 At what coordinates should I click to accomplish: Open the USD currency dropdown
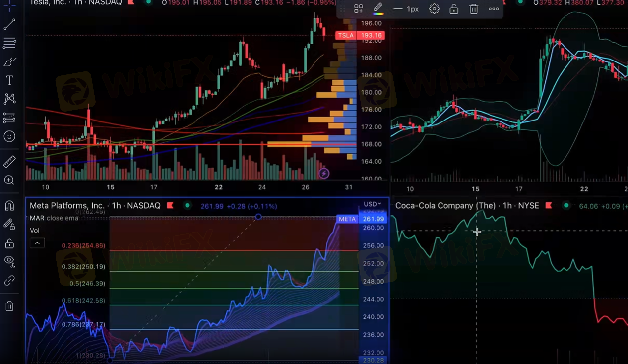click(372, 204)
